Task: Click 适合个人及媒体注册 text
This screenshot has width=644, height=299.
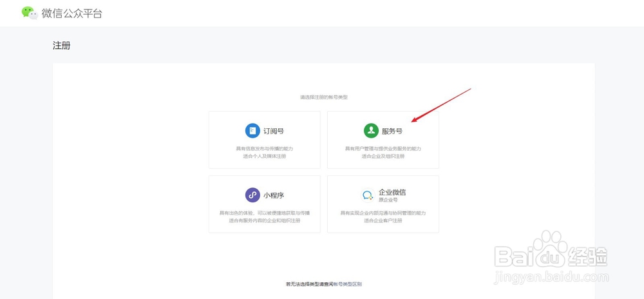Action: coord(265,157)
